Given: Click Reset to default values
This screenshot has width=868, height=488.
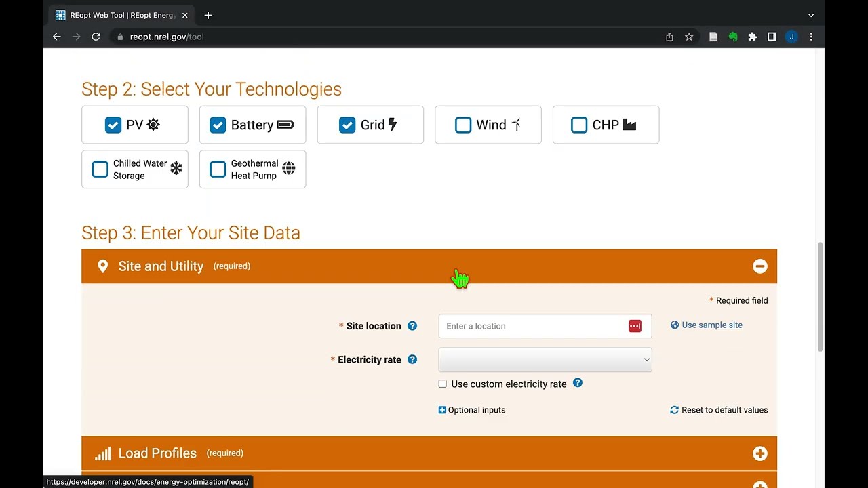Looking at the screenshot, I should [x=719, y=410].
